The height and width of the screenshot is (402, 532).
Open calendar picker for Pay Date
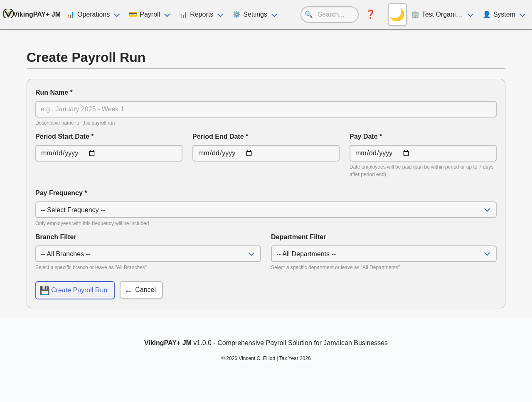click(x=406, y=153)
